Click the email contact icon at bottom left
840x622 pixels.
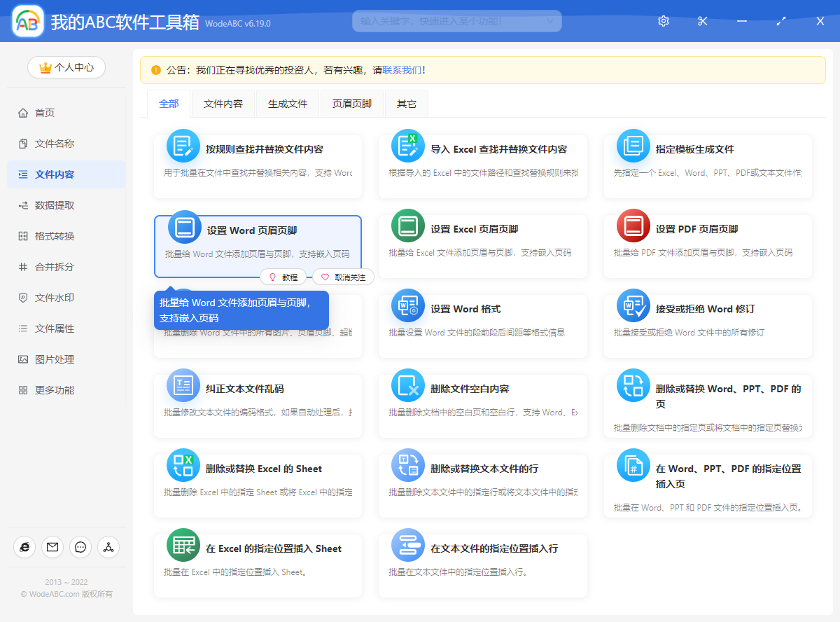click(52, 547)
